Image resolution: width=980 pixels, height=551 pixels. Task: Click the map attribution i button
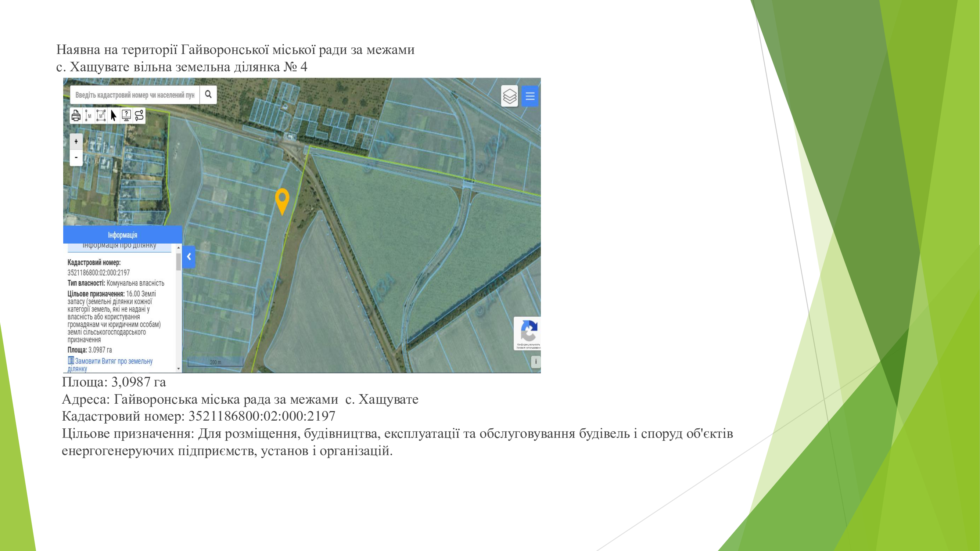536,361
